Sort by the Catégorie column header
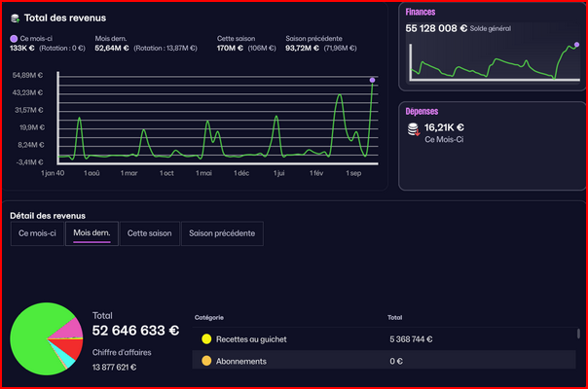This screenshot has width=588, height=389. (209, 317)
